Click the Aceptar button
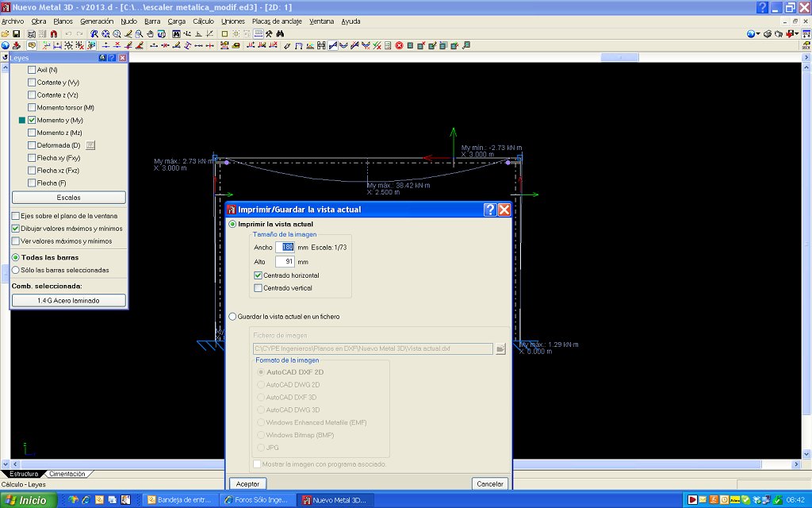Image resolution: width=812 pixels, height=508 pixels. click(247, 483)
